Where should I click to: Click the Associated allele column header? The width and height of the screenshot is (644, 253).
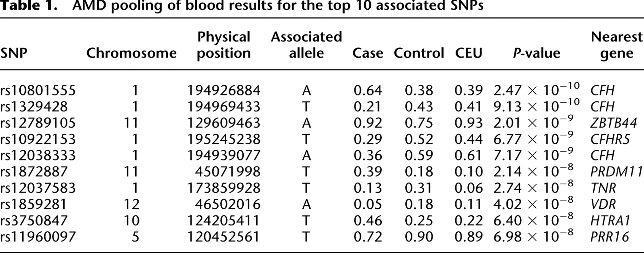[x=306, y=45]
